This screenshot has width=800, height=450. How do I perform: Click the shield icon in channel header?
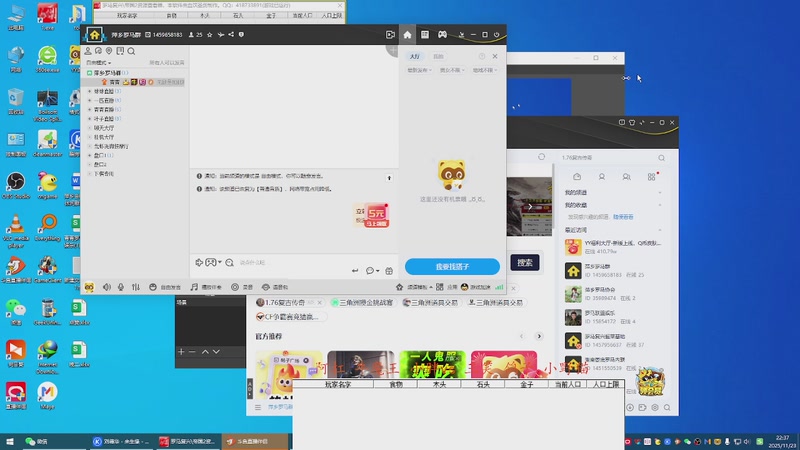tap(241, 35)
